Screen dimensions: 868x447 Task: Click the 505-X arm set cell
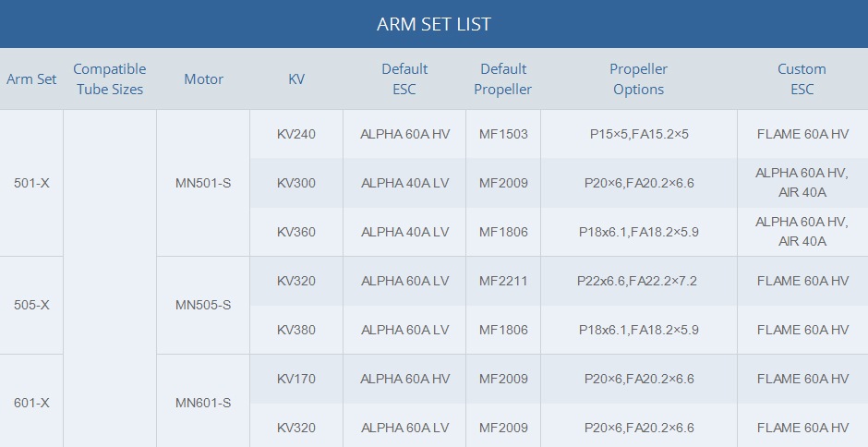tap(31, 305)
